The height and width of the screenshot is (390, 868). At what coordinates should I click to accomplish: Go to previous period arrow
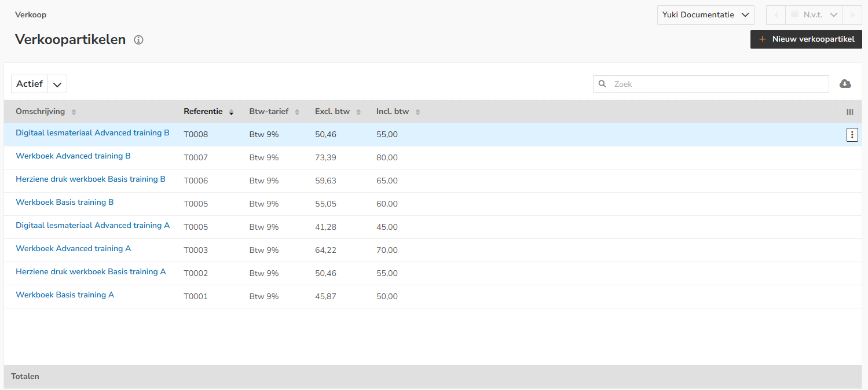pos(776,15)
